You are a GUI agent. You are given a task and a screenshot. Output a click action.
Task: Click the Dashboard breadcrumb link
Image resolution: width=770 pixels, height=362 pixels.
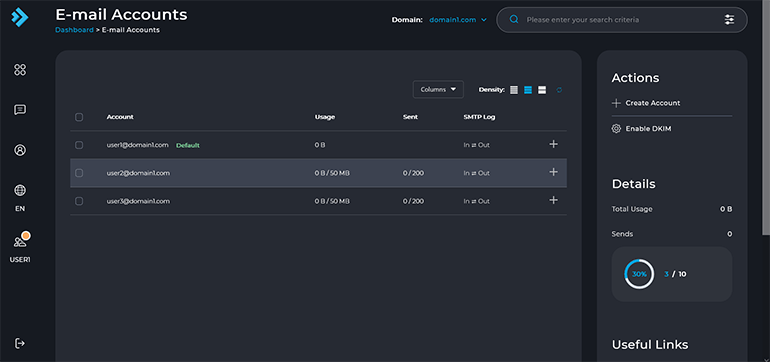(x=74, y=30)
